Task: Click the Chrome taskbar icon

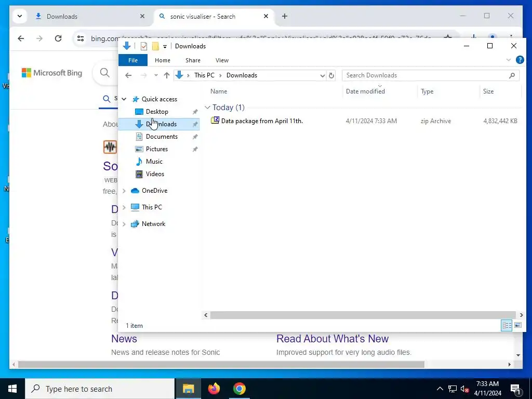Action: coord(240,389)
